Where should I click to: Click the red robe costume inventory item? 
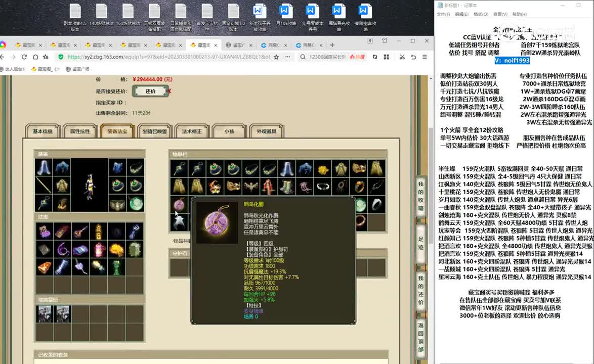point(269,186)
